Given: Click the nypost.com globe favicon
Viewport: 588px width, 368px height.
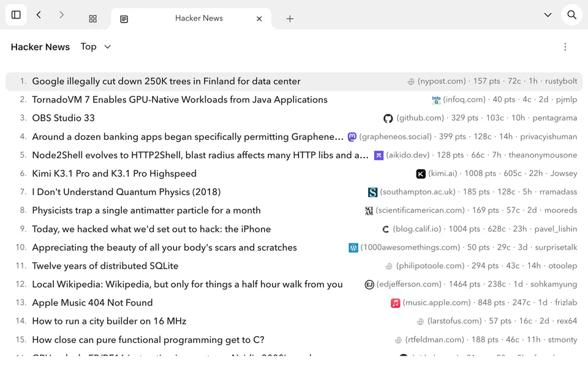Looking at the screenshot, I should (x=411, y=82).
